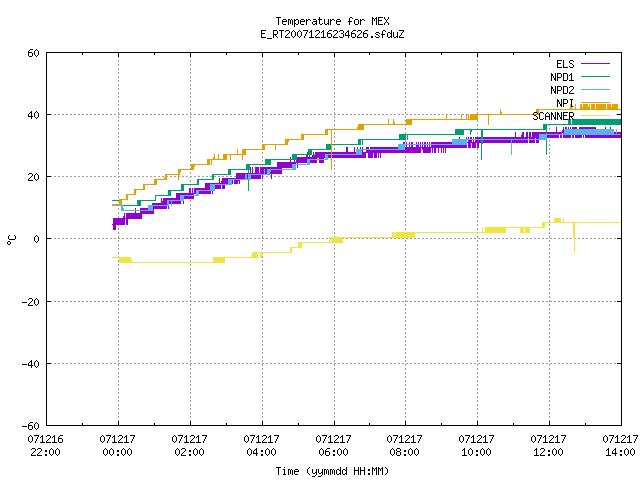Click the green NPD1 legend line sample
This screenshot has width=640, height=480.
pyautogui.click(x=595, y=77)
